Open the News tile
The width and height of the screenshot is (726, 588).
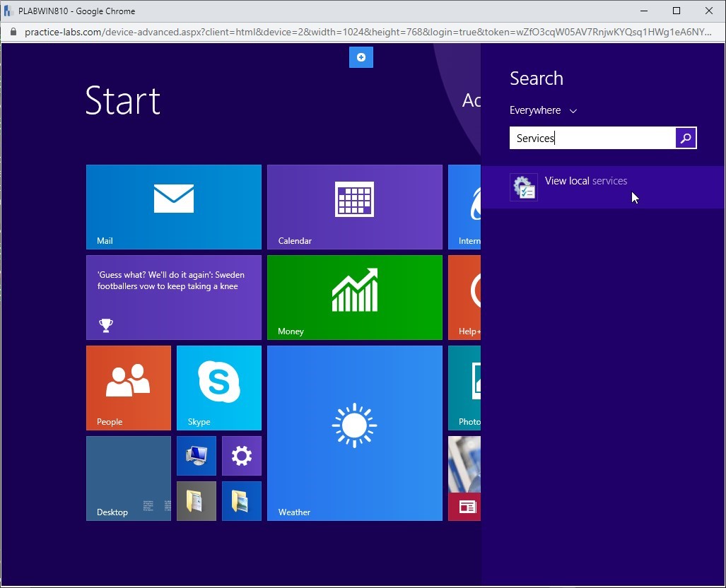point(464,478)
